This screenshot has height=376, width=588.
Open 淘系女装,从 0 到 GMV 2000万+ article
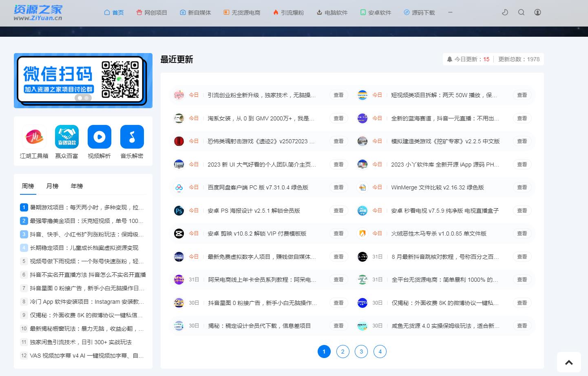tap(261, 118)
